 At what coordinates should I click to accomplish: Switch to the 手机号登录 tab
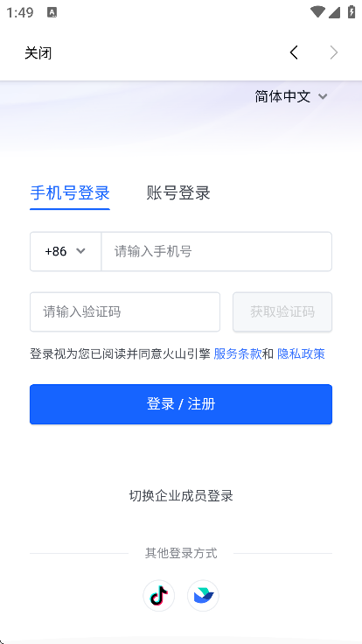(70, 192)
